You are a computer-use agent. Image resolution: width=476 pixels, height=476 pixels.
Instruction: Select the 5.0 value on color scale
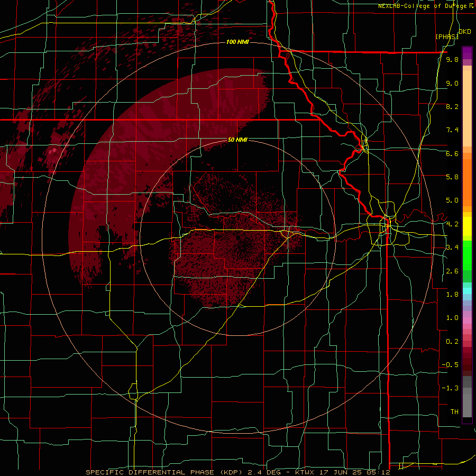coord(452,200)
